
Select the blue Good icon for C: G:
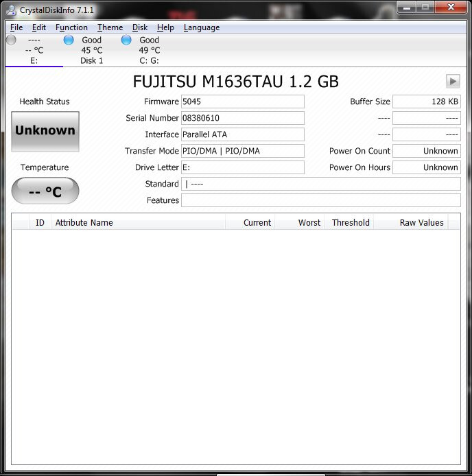(x=126, y=40)
